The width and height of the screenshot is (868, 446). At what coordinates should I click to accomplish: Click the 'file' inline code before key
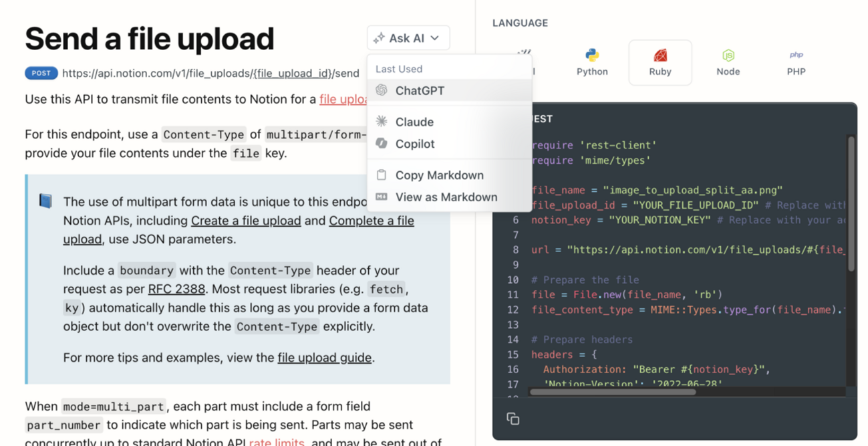[245, 153]
